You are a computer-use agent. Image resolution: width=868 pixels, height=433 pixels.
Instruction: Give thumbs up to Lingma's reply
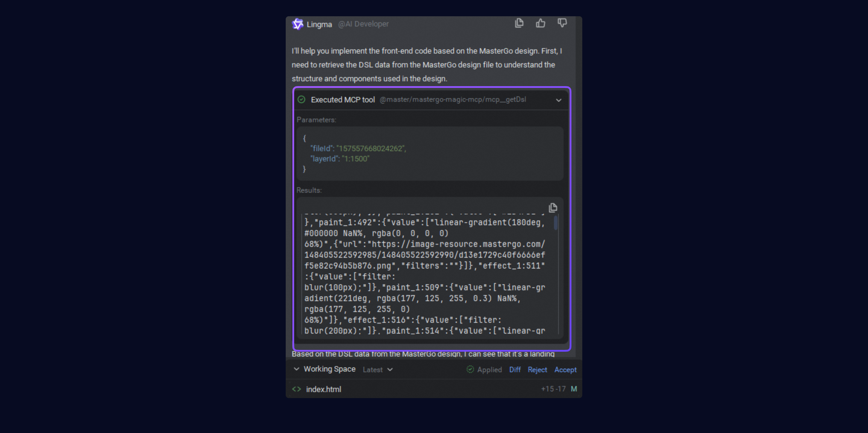pos(540,23)
